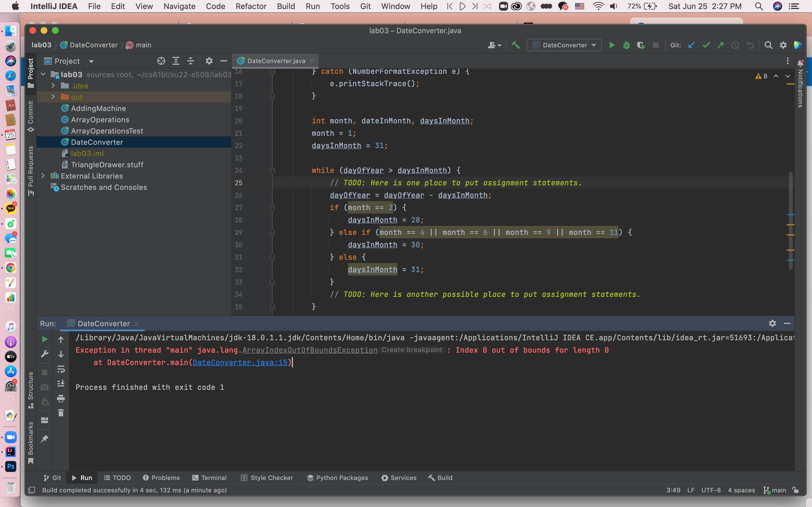Open the Refactor menu

[251, 6]
